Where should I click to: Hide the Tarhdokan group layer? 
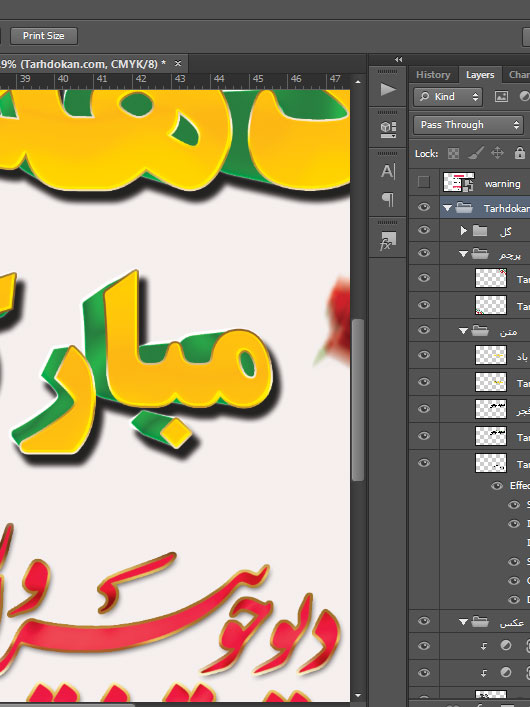(424, 207)
